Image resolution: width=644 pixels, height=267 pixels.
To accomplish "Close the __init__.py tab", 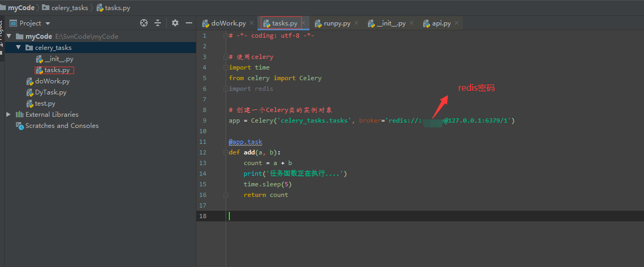I will pyautogui.click(x=411, y=23).
